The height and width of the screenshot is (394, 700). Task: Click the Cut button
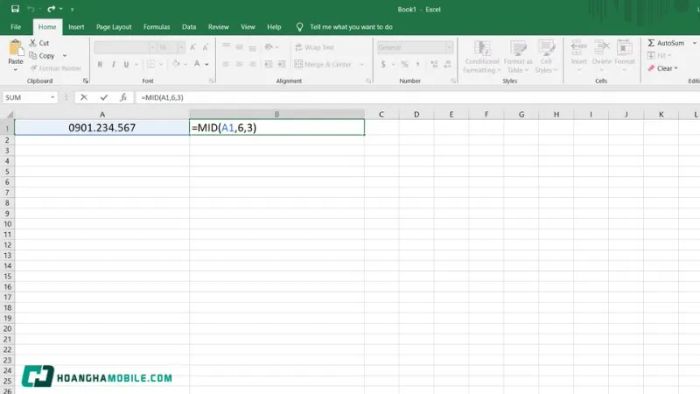tap(39, 43)
